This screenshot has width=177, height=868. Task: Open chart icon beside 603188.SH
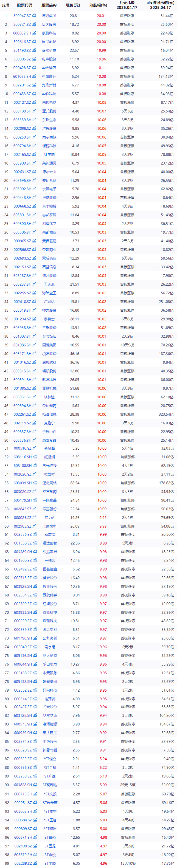(x=34, y=111)
